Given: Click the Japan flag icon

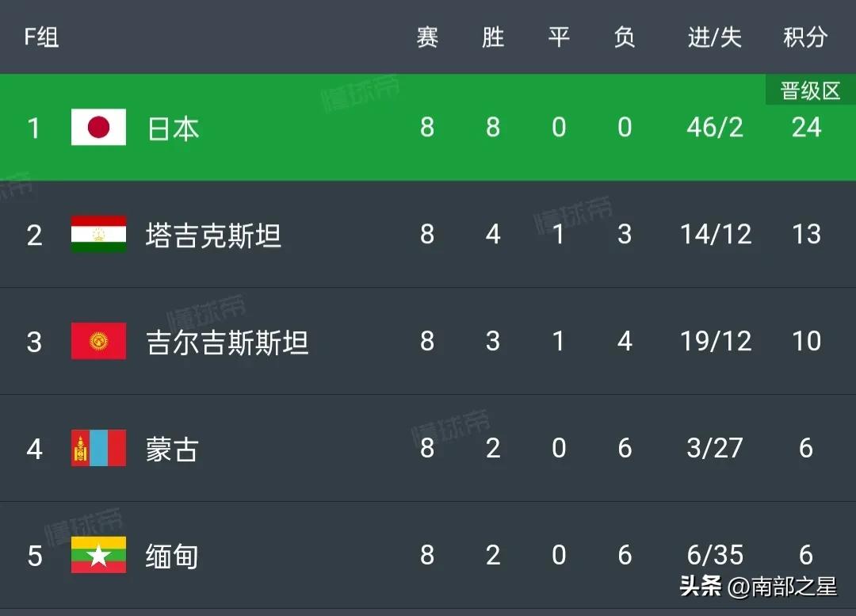Looking at the screenshot, I should pyautogui.click(x=98, y=127).
